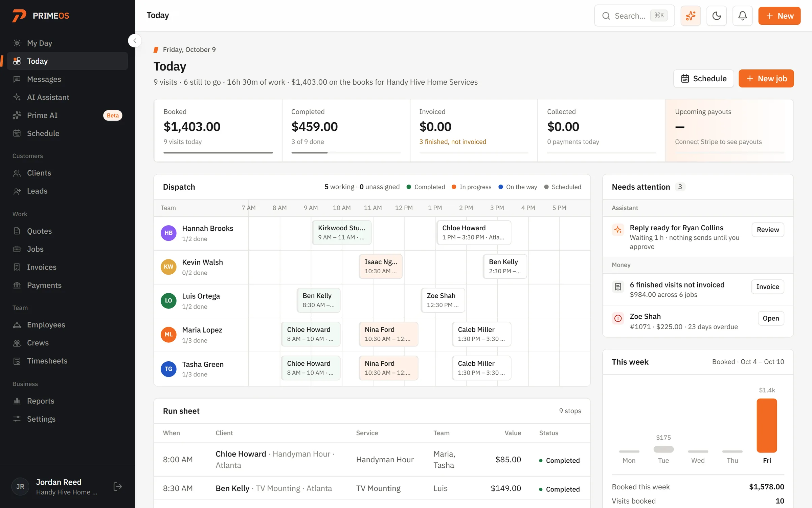This screenshot has width=812, height=508.
Task: Click the Jobs briefcase icon
Action: (x=17, y=249)
